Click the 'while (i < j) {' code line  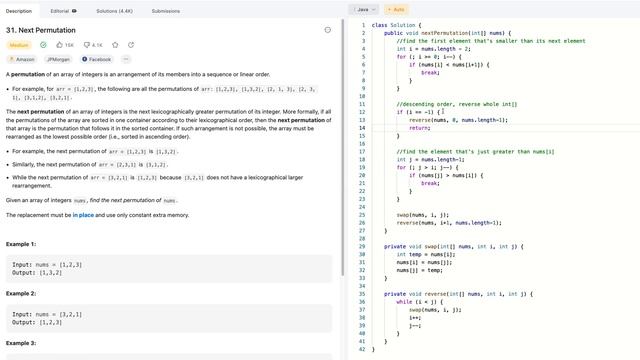[x=420, y=302]
